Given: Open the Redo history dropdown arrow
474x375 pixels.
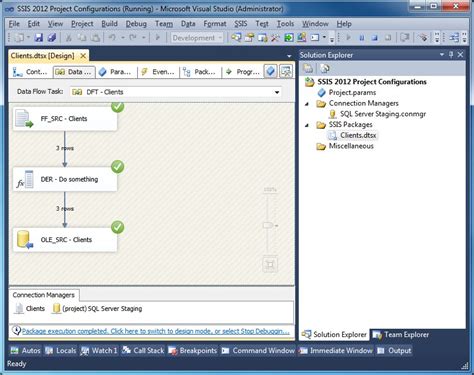Looking at the screenshot, I should tap(143, 38).
